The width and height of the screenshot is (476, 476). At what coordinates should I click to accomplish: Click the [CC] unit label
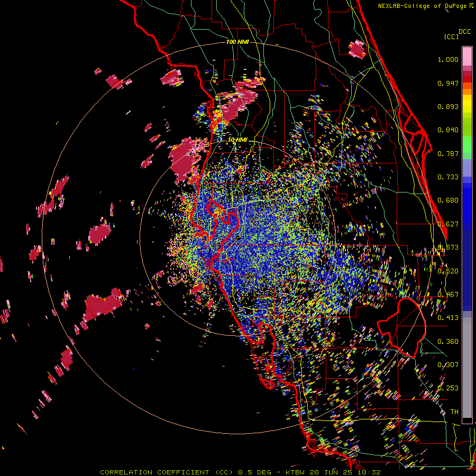point(451,36)
